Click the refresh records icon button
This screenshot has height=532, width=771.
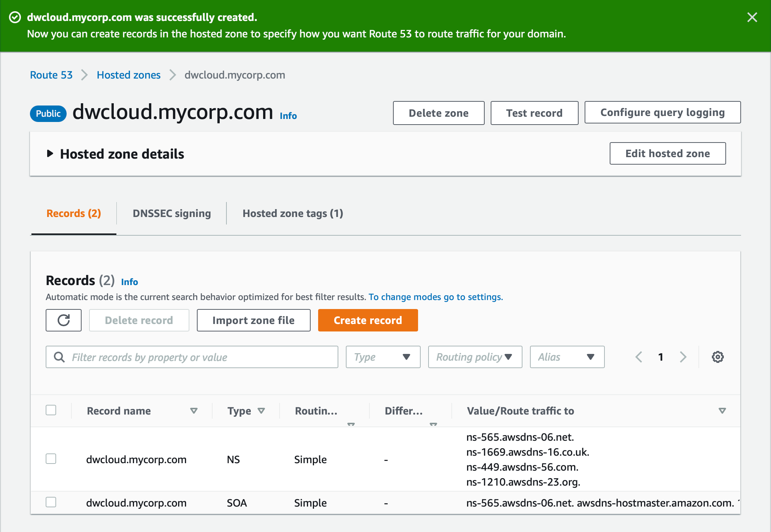(x=64, y=320)
